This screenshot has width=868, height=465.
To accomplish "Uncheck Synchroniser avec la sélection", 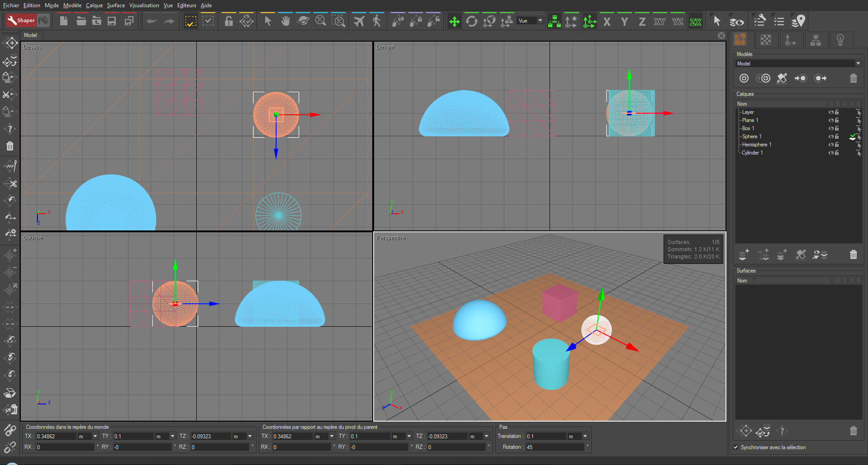I will point(736,447).
